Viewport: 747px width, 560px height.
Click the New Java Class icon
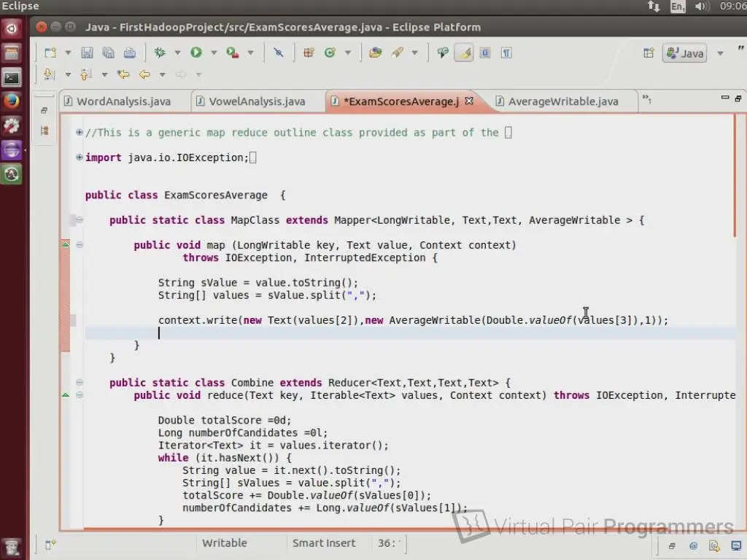point(330,52)
